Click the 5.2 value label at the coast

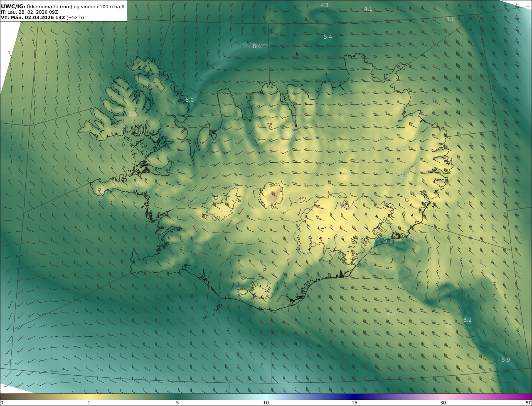pos(388,240)
